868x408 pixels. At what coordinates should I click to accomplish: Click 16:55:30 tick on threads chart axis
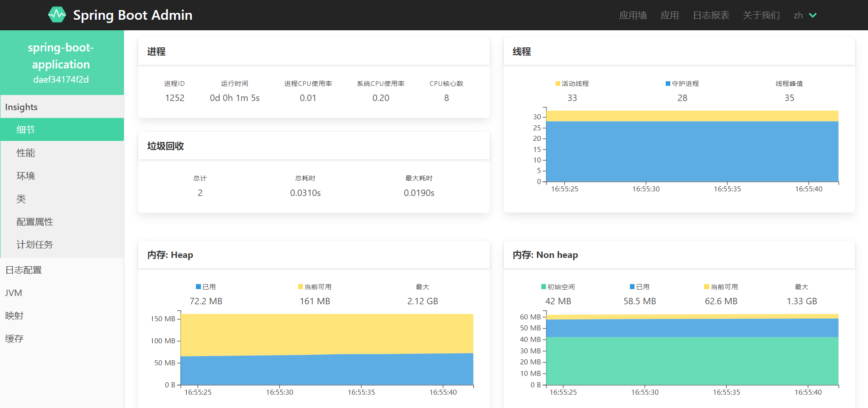(x=646, y=189)
